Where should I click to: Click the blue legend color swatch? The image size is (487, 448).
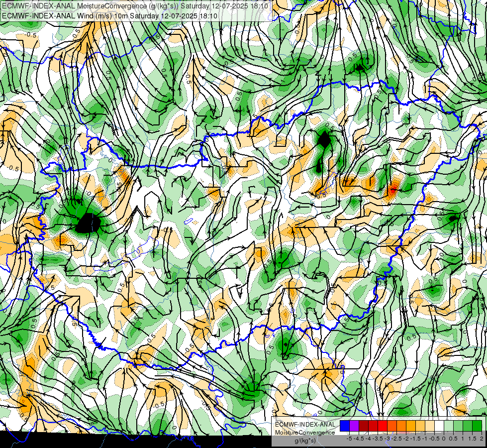345,426
